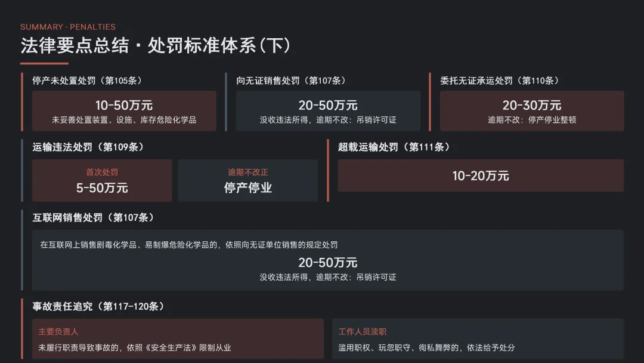The image size is (644, 363).
Task: Select the 互联网销售处罚 (第107条) heading
Action: [94, 217]
